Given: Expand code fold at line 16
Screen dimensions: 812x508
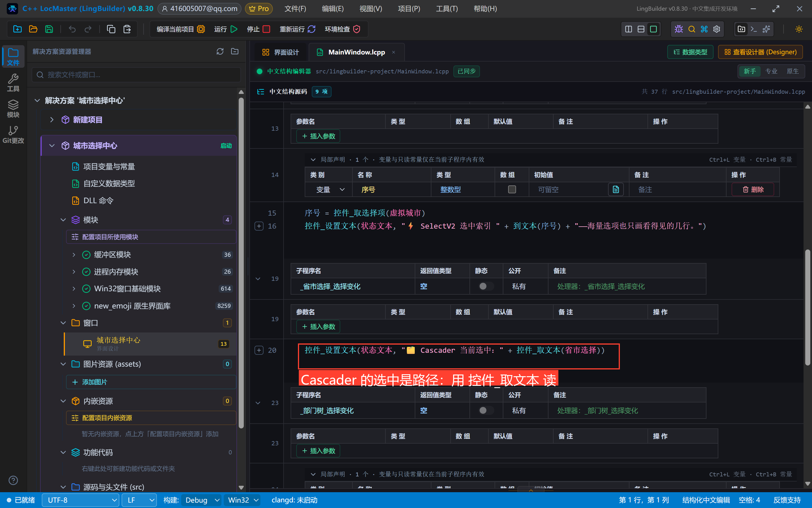Looking at the screenshot, I should pos(259,226).
